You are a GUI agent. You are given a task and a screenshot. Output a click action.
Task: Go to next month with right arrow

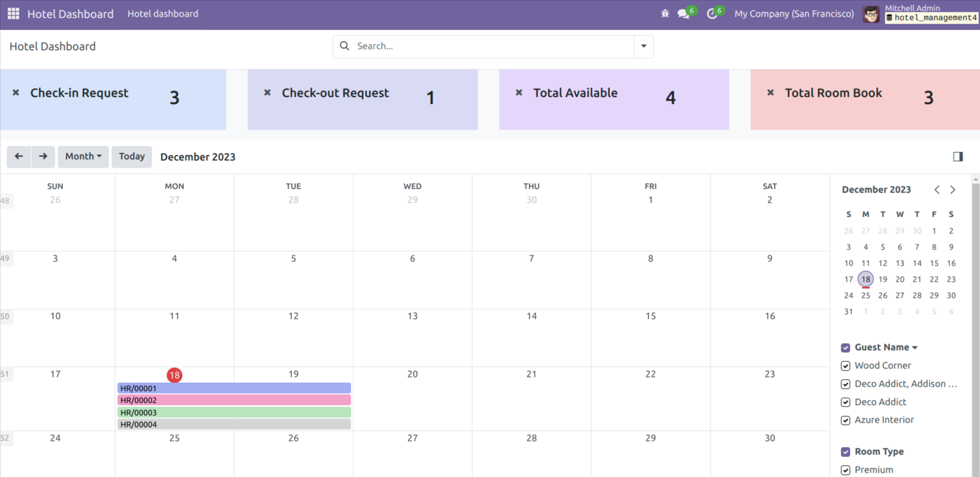43,156
